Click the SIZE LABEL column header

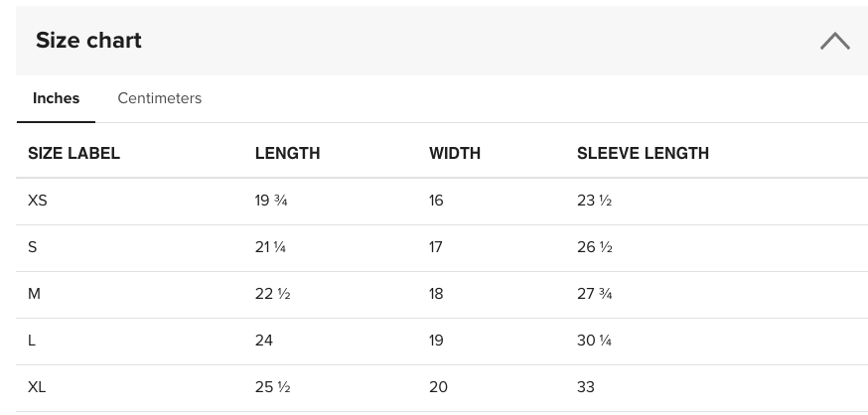pyautogui.click(x=73, y=153)
